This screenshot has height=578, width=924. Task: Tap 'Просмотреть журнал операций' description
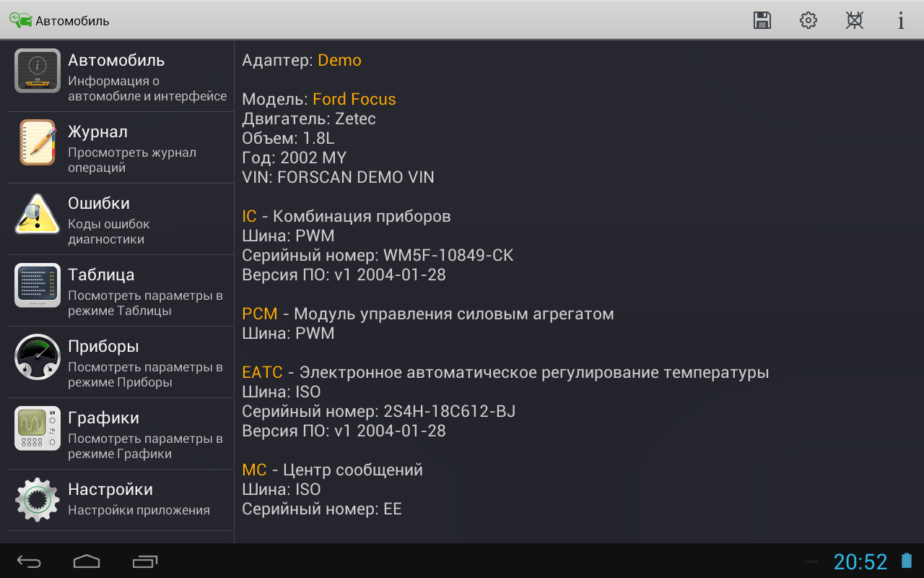click(x=132, y=160)
